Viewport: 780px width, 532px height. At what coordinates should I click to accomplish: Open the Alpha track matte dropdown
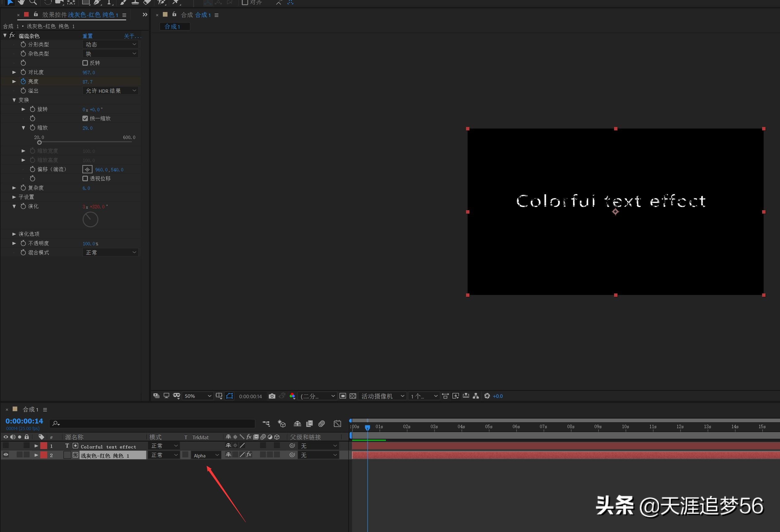coord(205,455)
